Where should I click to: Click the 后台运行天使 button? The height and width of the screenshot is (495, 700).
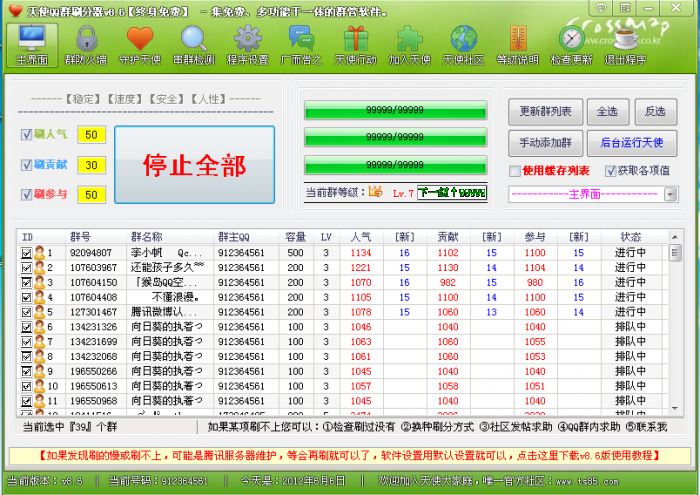632,143
